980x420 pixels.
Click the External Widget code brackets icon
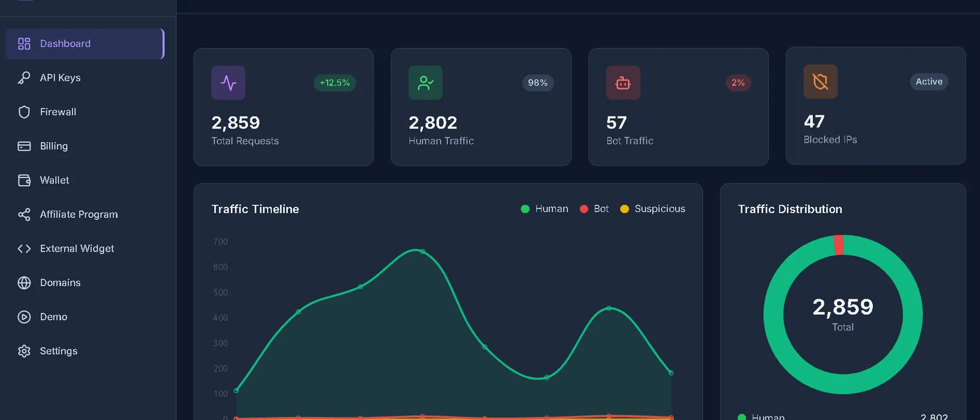coord(24,249)
